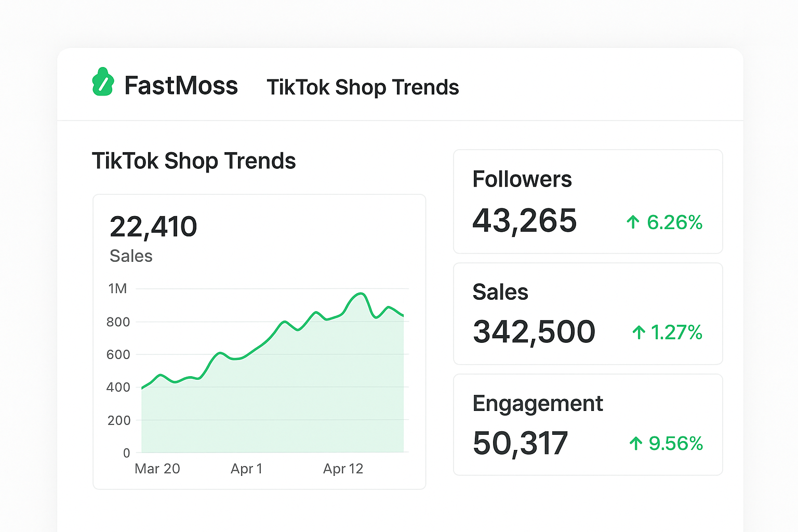This screenshot has width=798, height=532.
Task: Click the Apr 12 date on chart axis
Action: pos(343,469)
